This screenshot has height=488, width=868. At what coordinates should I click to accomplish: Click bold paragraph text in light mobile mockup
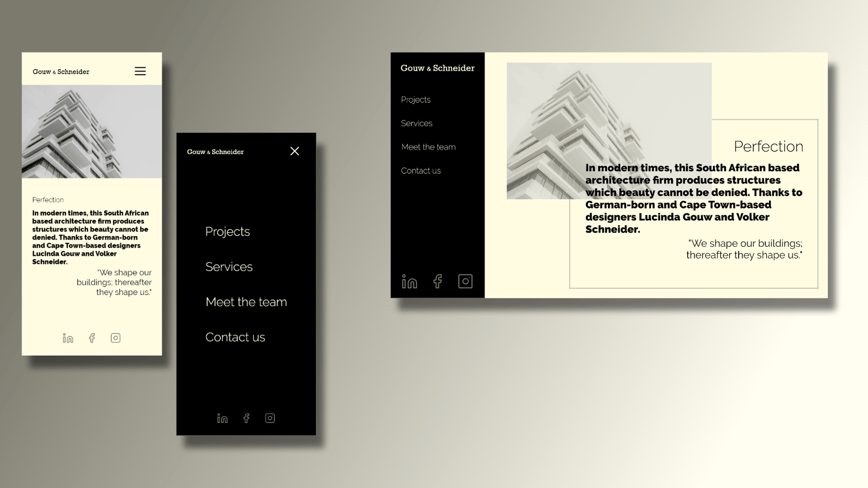point(90,237)
